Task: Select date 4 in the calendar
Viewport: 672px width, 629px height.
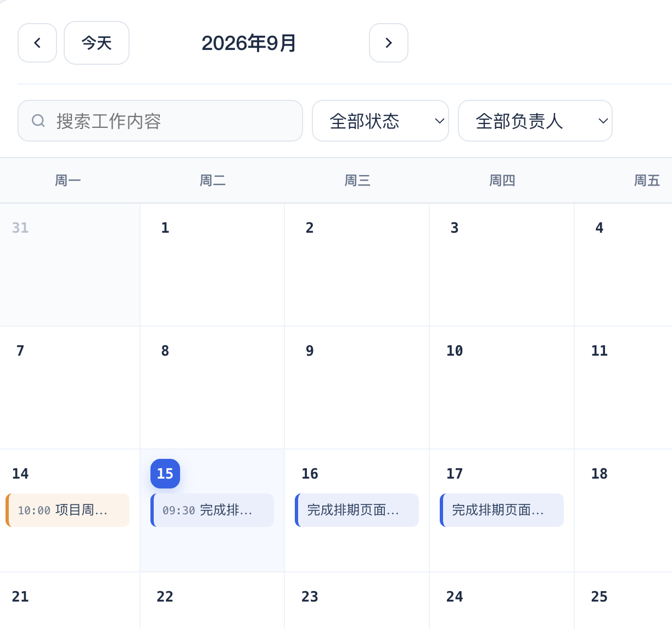Action: 600,228
